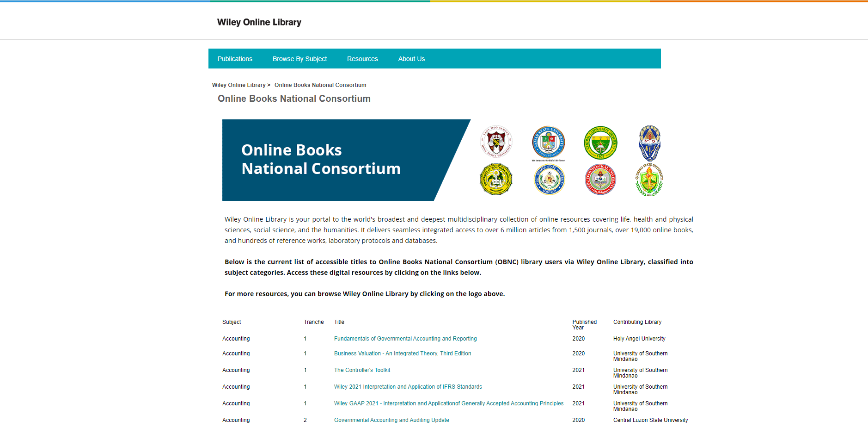Open Wiley GAAP 2021 title link
Viewport: 868px width, 428px height.
click(x=449, y=403)
